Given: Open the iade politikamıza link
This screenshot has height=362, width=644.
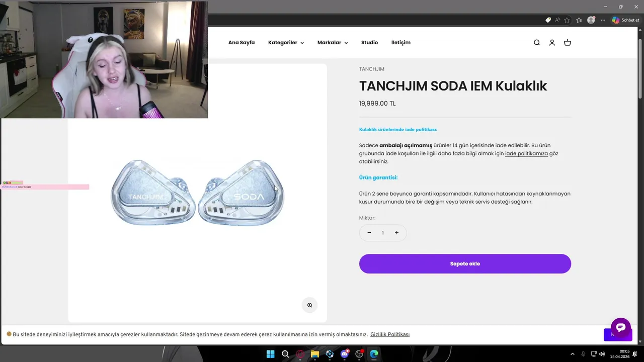Looking at the screenshot, I should (x=526, y=153).
